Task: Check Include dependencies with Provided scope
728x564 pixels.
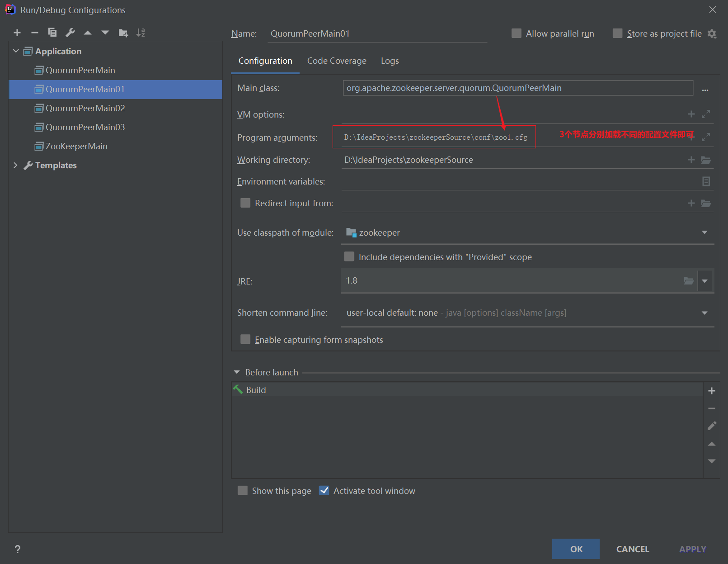Action: 349,256
